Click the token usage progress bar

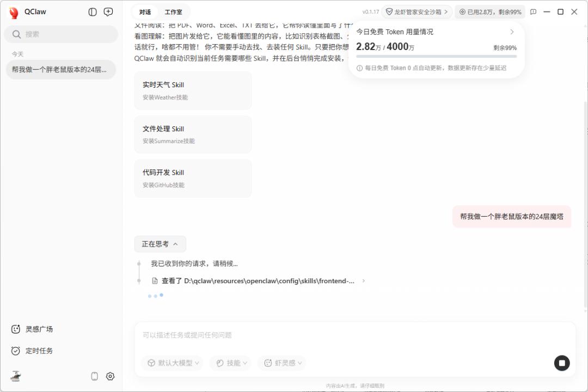[x=436, y=56]
